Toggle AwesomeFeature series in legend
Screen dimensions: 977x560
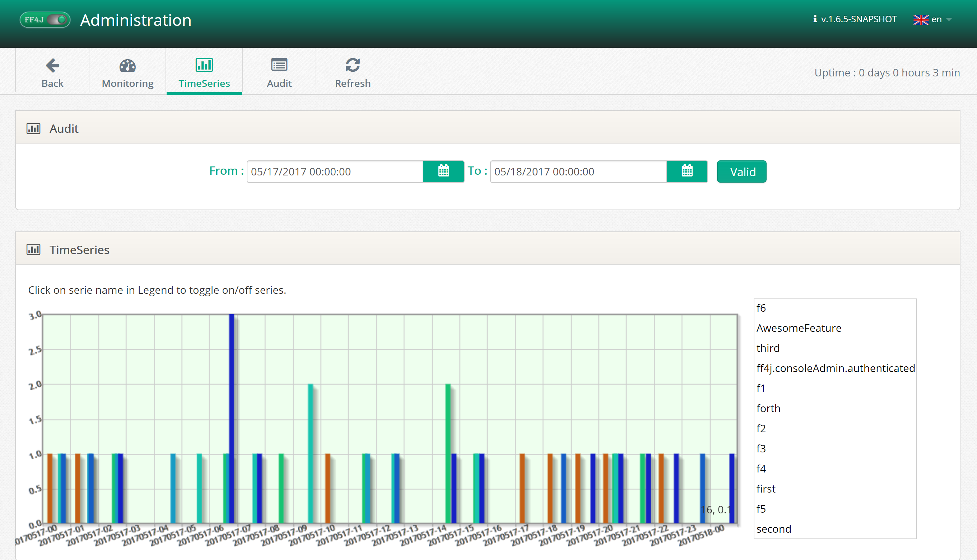[799, 328]
